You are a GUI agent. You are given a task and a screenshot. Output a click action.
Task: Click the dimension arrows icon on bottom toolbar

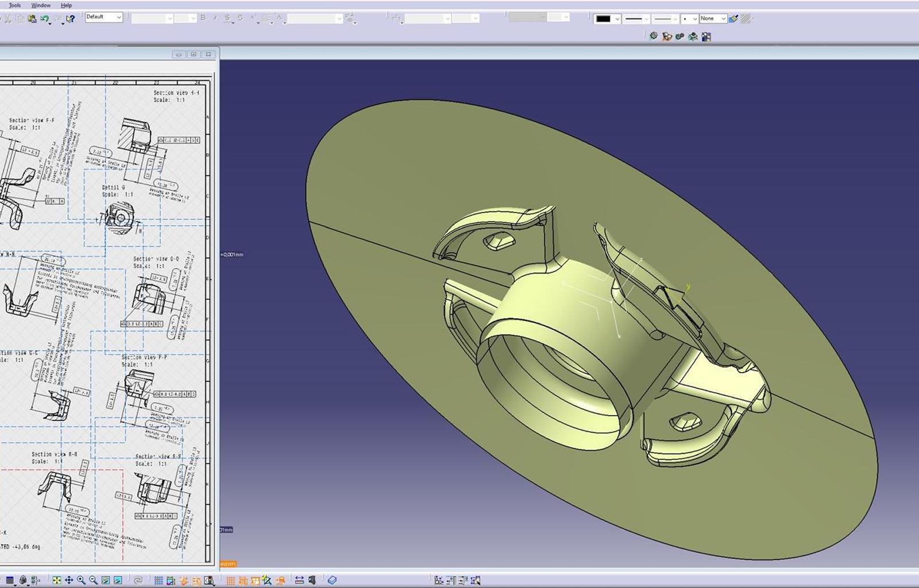(299, 581)
